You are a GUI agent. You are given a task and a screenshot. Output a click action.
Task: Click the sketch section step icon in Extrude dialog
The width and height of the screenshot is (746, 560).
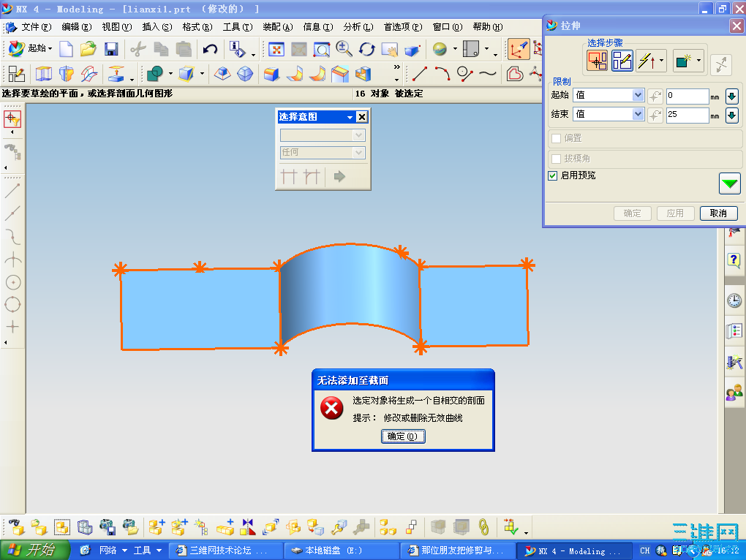point(622,61)
